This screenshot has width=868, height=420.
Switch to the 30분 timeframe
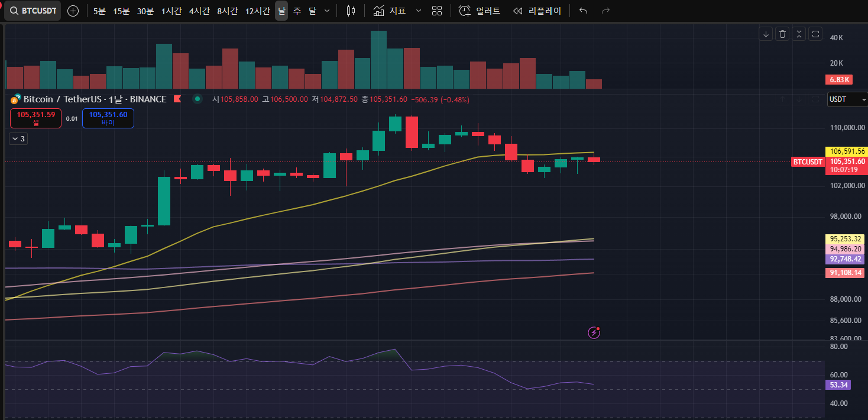point(145,11)
